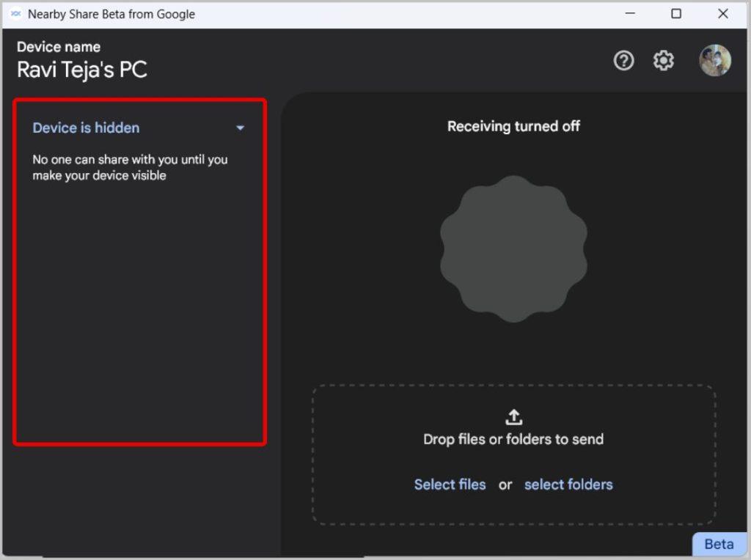This screenshot has width=751, height=560.
Task: Click the 'Device is hidden' label
Action: 87,128
